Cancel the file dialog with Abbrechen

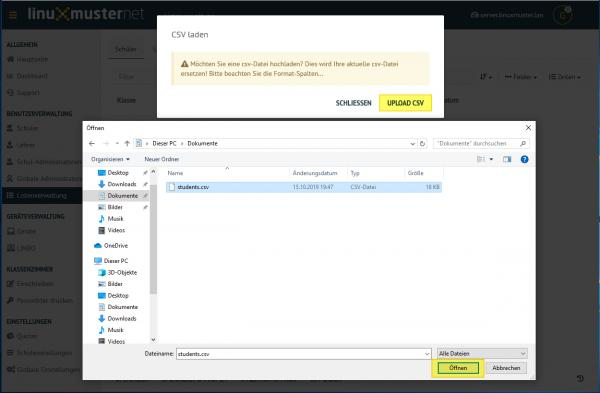506,368
